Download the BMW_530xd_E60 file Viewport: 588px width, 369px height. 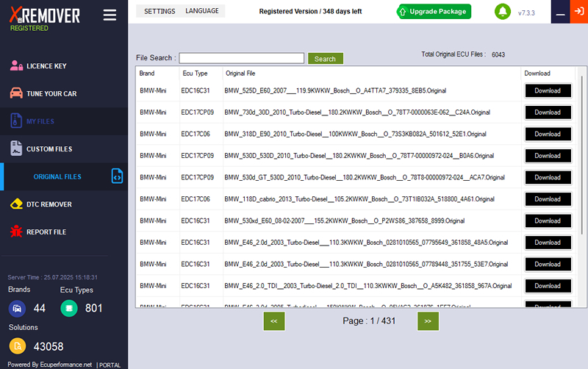point(548,221)
